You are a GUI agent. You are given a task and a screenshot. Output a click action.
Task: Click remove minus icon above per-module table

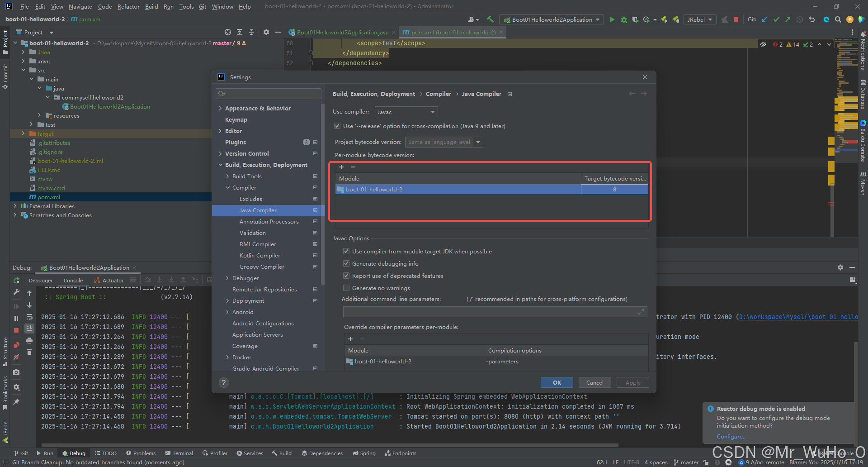(353, 167)
